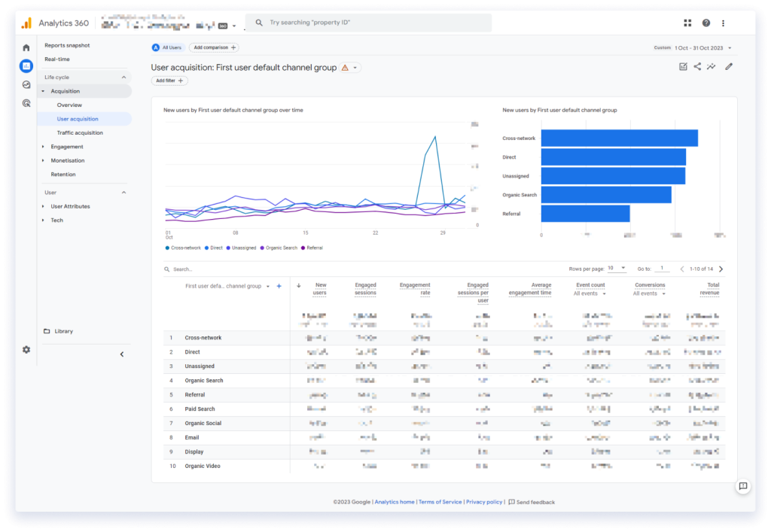Edit the report with the pencil icon
This screenshot has width=771, height=532.
tap(727, 67)
